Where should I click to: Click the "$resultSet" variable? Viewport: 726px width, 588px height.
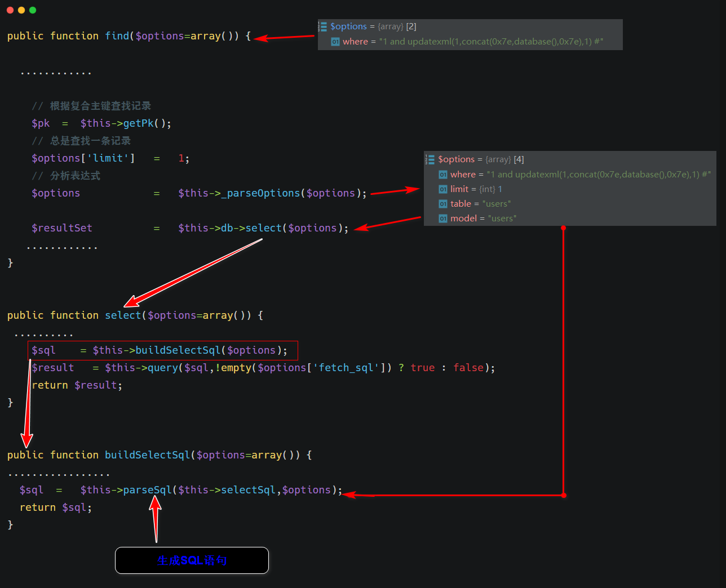(62, 228)
